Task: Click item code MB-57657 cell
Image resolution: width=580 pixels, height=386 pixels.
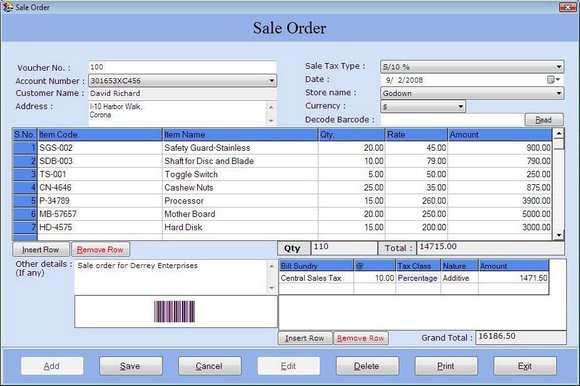Action: click(100, 214)
